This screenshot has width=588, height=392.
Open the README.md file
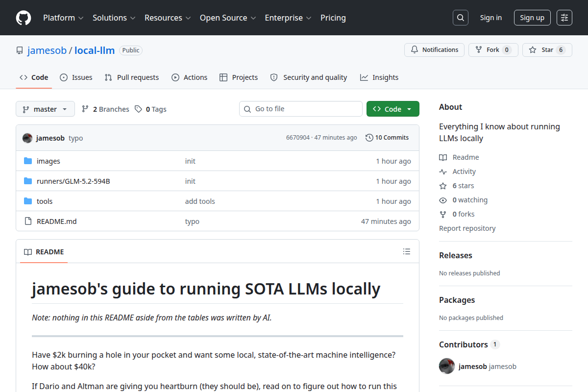[x=57, y=221]
